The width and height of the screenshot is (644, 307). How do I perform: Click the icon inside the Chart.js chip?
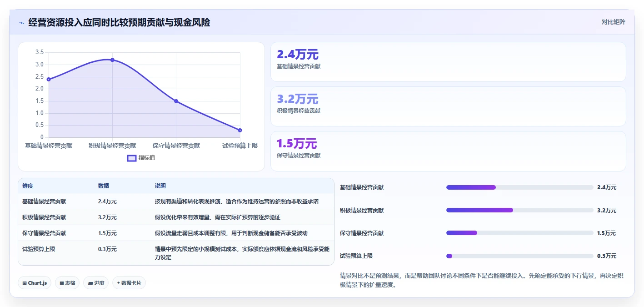click(25, 283)
